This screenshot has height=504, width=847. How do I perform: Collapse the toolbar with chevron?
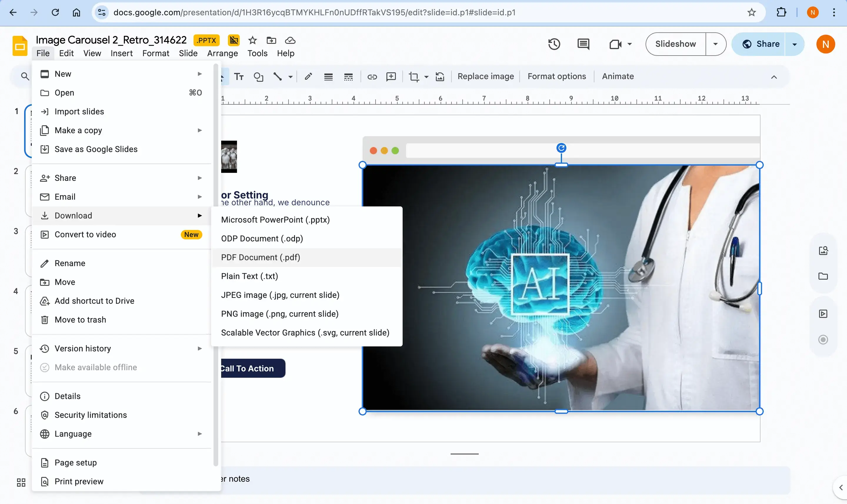click(774, 77)
